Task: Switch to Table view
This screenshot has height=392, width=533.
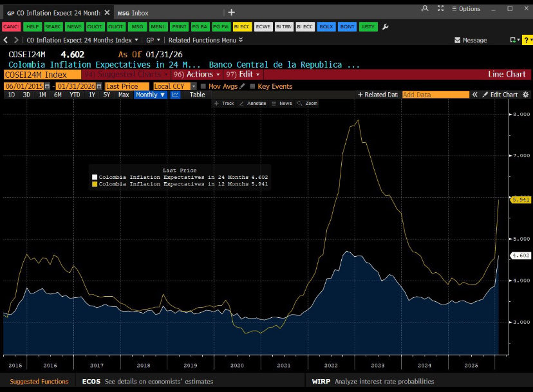Action: tap(197, 95)
